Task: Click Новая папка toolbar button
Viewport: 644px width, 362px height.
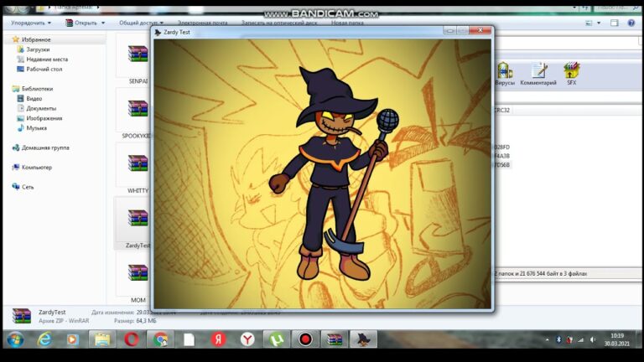Action: (347, 23)
